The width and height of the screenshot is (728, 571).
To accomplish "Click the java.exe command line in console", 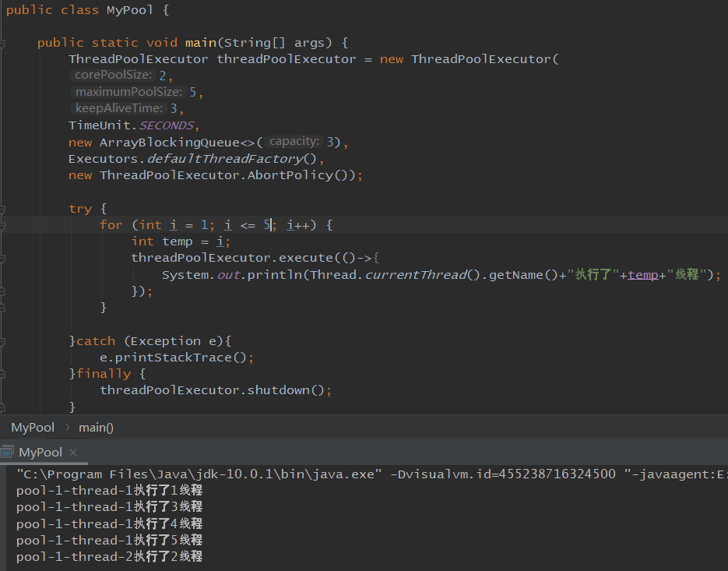I will tap(372, 474).
